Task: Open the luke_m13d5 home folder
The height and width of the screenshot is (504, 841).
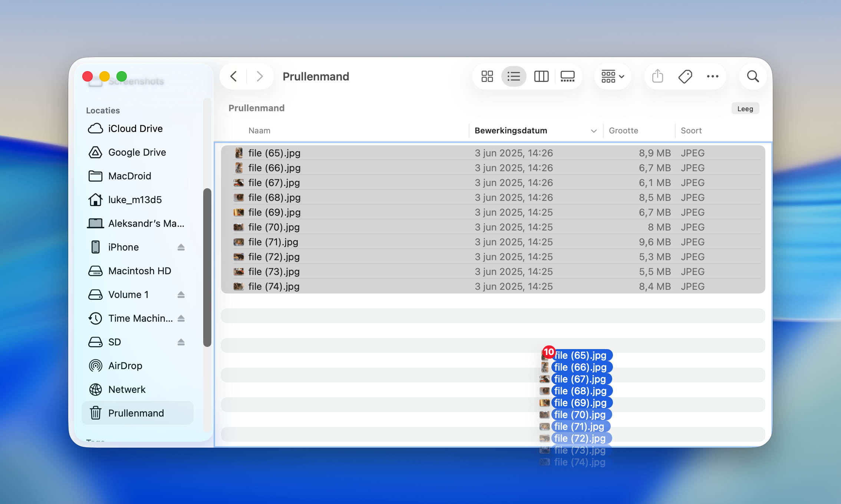Action: pos(137,200)
